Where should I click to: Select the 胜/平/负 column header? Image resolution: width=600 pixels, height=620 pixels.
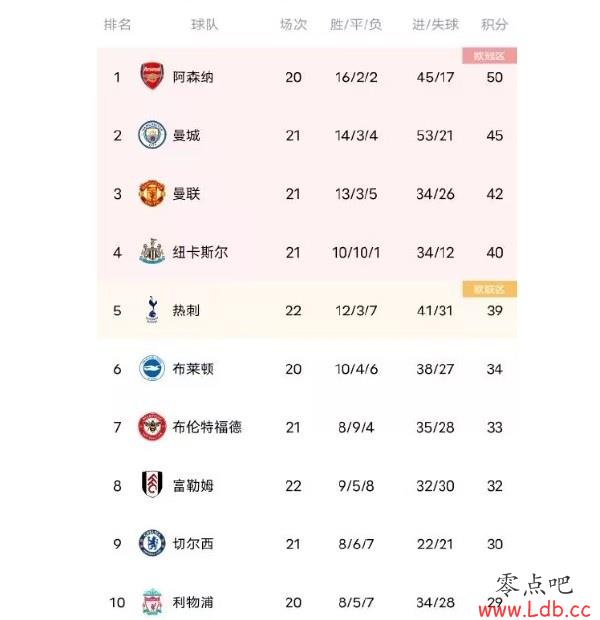click(x=356, y=25)
